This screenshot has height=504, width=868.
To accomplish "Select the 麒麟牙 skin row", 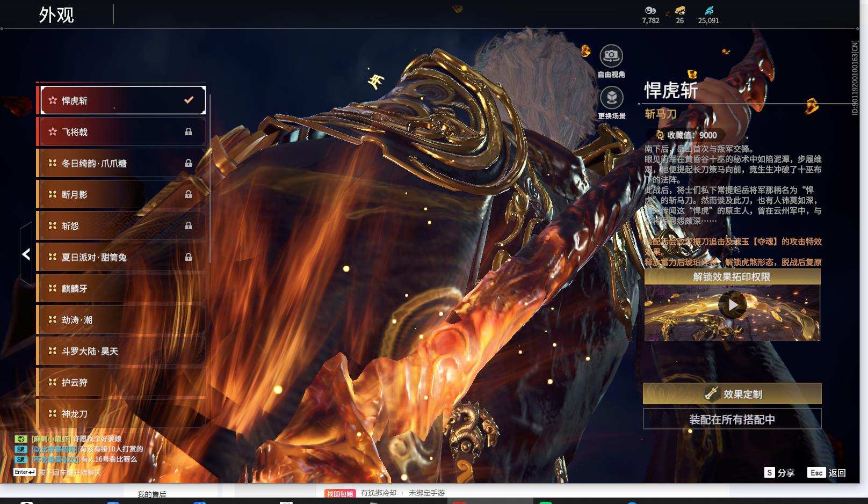I will [123, 288].
